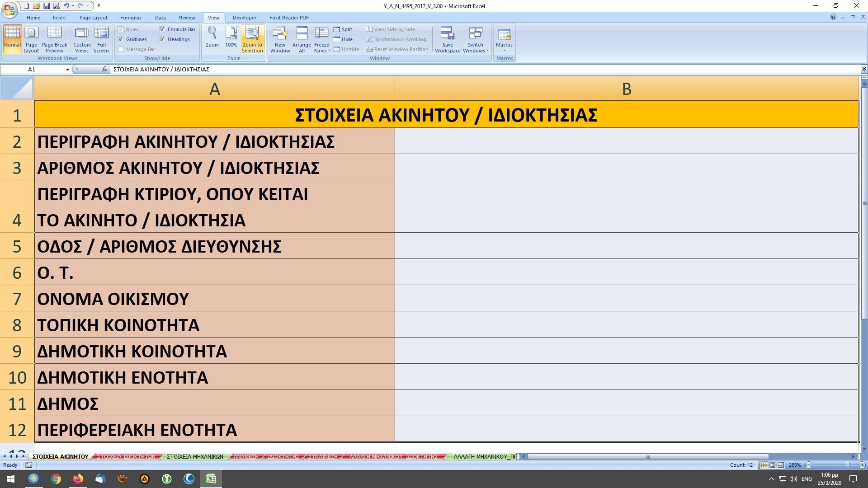Click the Split window icon
868x488 pixels.
[x=343, y=29]
